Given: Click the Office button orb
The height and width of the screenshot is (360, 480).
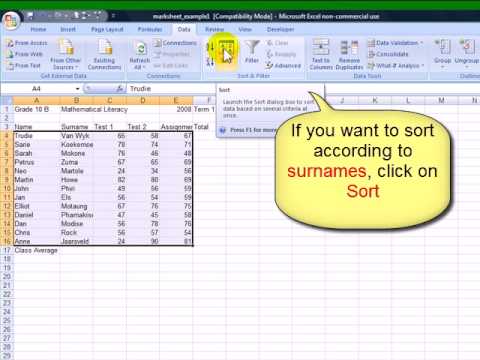Looking at the screenshot, I should [x=11, y=21].
